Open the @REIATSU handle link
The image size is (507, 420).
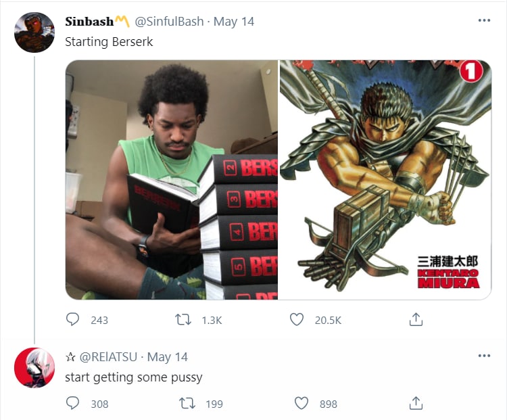(108, 357)
